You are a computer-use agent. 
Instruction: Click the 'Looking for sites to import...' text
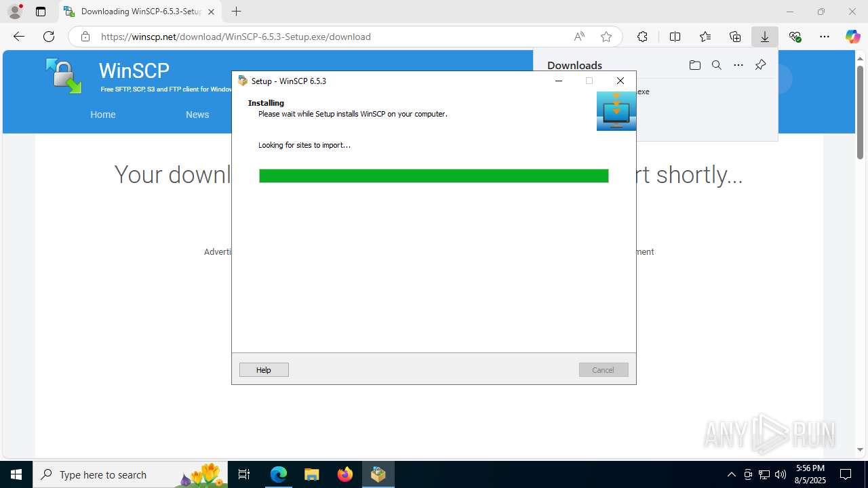point(304,145)
